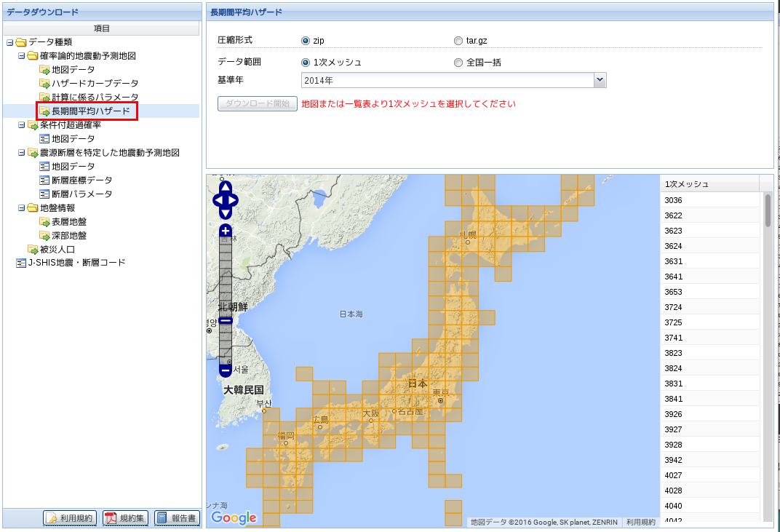Screen dimensions: 780x532
Task: Pan the map right with the arrow
Action: pyautogui.click(x=232, y=200)
